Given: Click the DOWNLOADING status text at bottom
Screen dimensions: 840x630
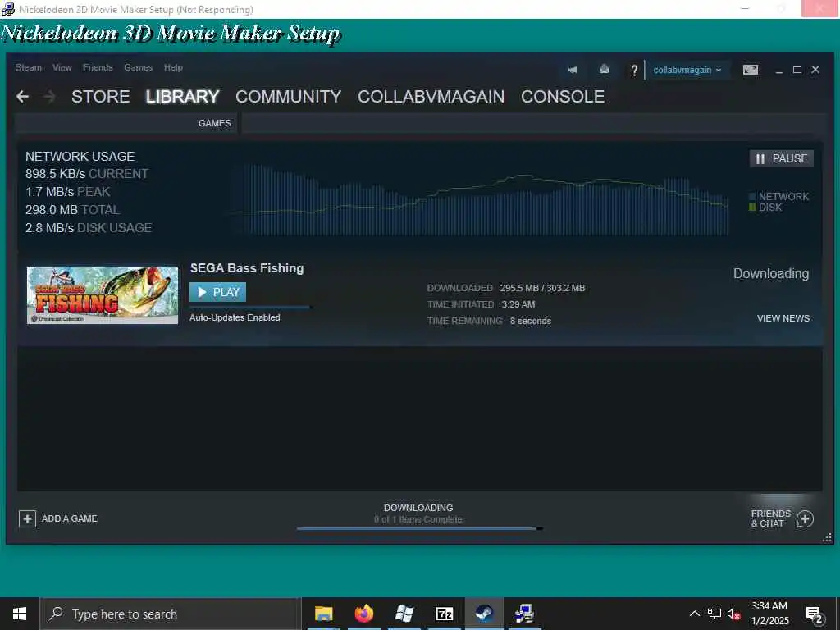Looking at the screenshot, I should tap(418, 508).
